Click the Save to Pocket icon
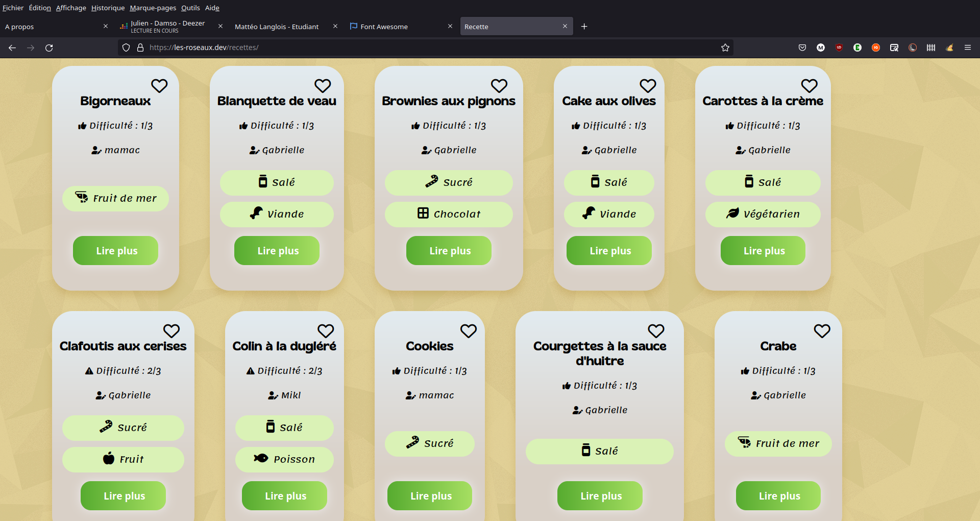The width and height of the screenshot is (980, 521). (x=802, y=48)
